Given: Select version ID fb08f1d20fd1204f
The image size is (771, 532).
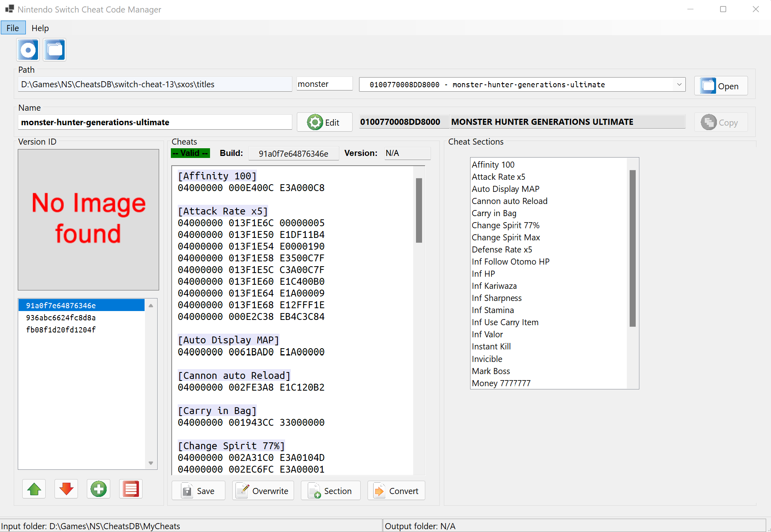Looking at the screenshot, I should [x=82, y=330].
